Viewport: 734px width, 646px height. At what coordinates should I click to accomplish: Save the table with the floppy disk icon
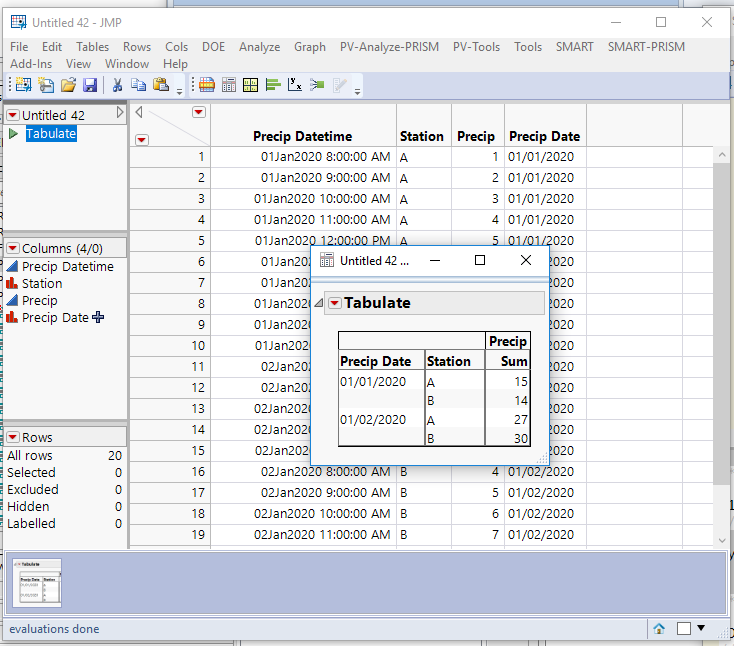point(90,85)
